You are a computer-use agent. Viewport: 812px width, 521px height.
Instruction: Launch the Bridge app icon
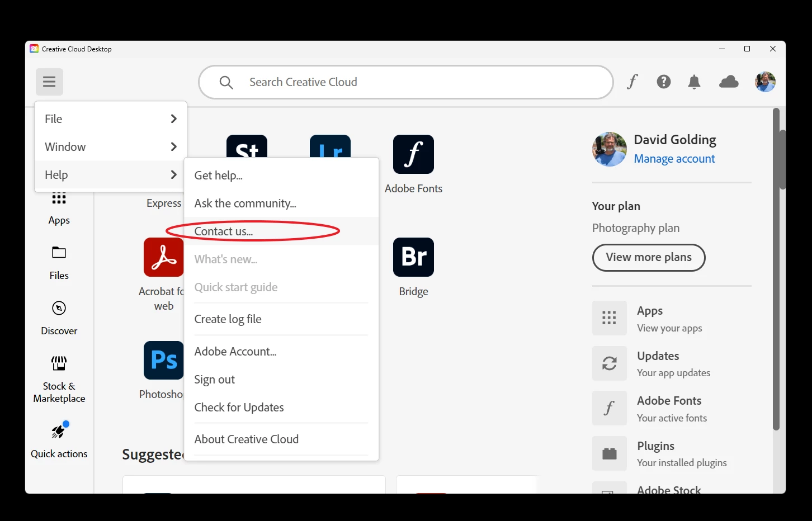(413, 257)
